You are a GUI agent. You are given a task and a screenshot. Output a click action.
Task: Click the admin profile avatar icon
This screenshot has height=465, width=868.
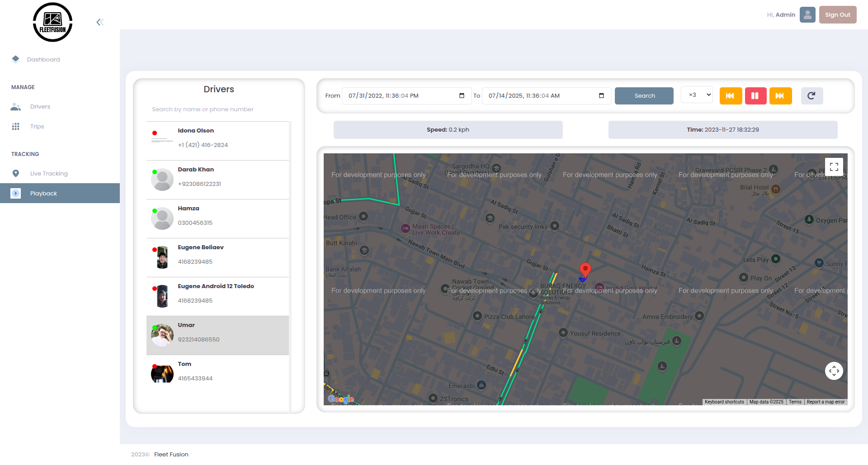click(807, 14)
